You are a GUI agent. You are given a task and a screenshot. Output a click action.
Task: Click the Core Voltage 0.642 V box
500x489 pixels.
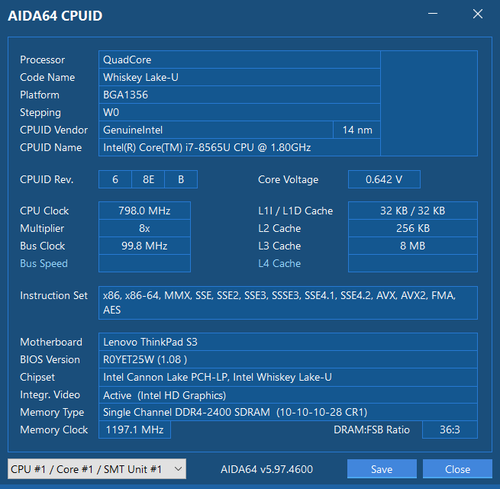[384, 179]
